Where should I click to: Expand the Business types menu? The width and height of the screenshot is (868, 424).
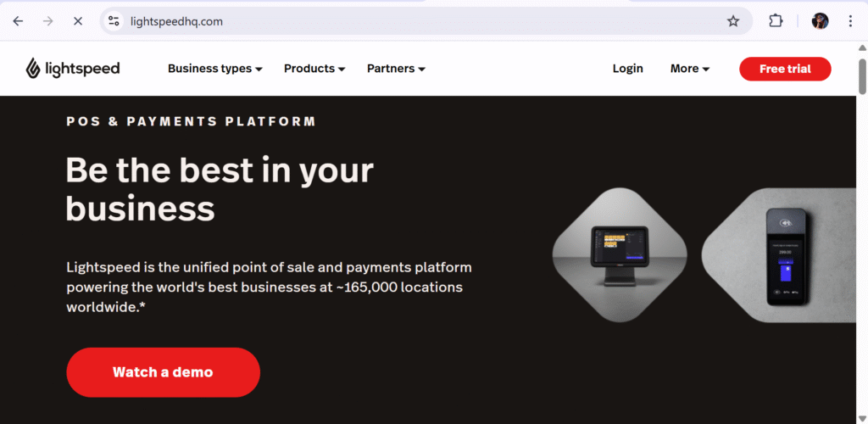coord(214,69)
